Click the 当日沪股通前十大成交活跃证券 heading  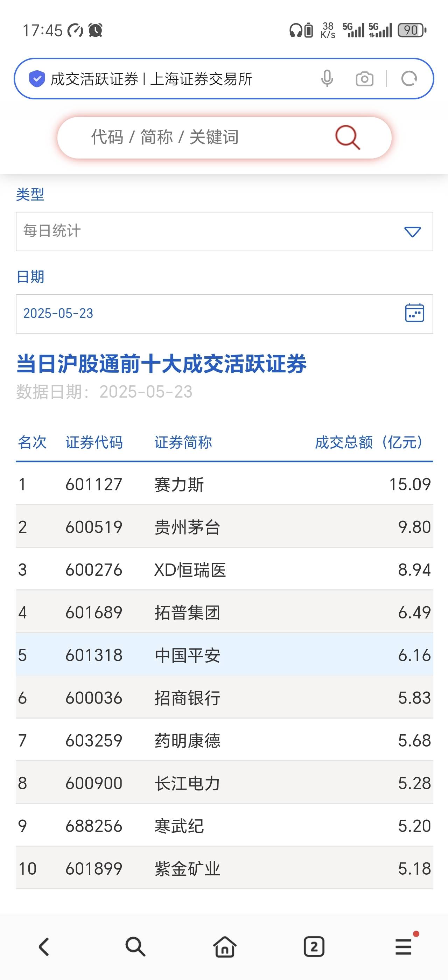pyautogui.click(x=161, y=364)
